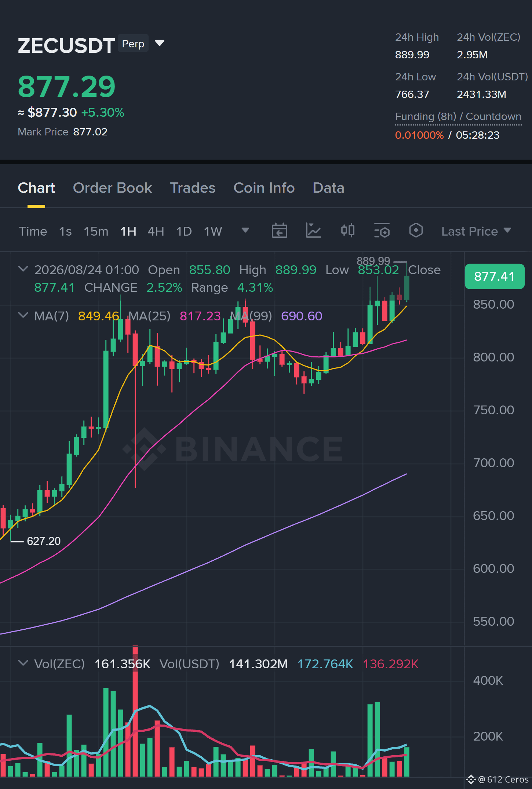This screenshot has height=789, width=532.
Task: Click the 2026/08/24 01:00 candle timestamp
Action: [87, 270]
